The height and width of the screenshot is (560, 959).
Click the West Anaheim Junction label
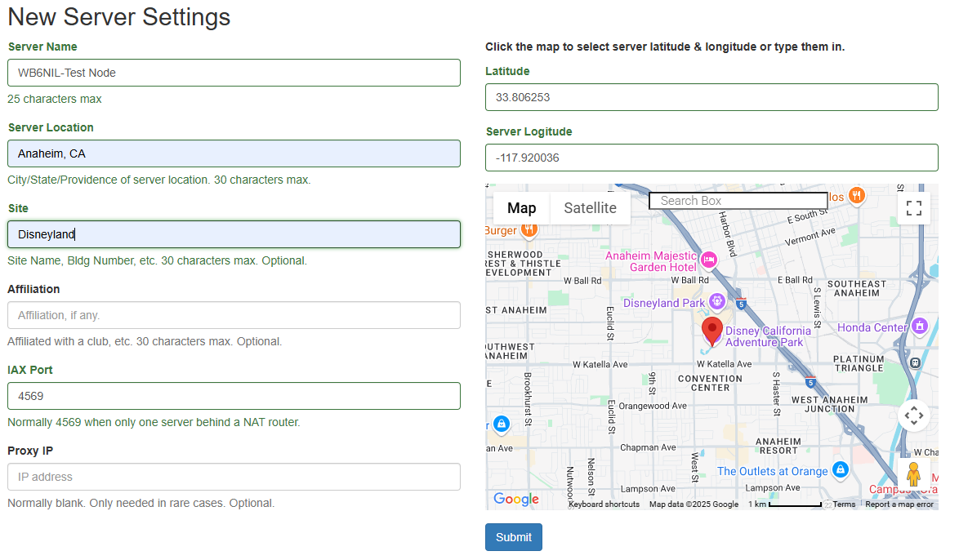(x=829, y=405)
